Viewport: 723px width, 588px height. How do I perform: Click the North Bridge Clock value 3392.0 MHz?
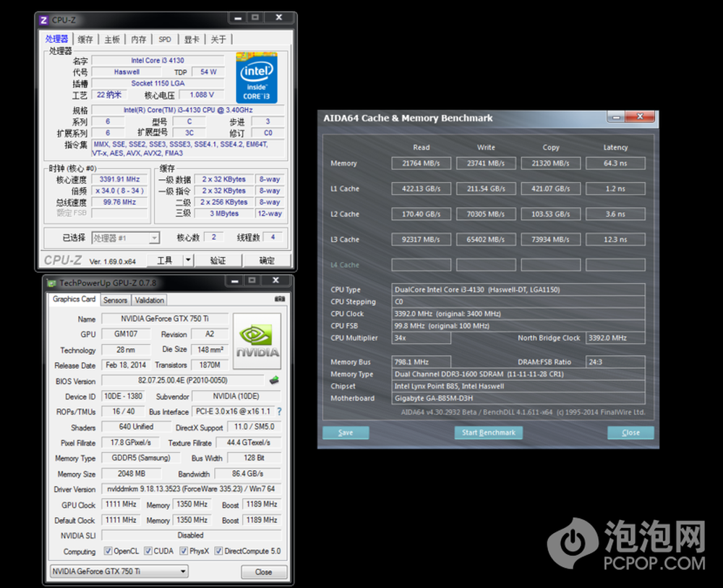point(615,338)
